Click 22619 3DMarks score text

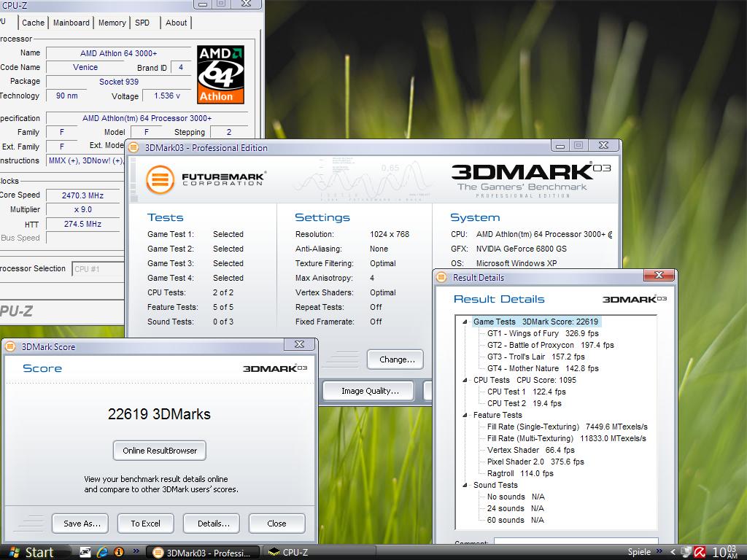click(159, 414)
